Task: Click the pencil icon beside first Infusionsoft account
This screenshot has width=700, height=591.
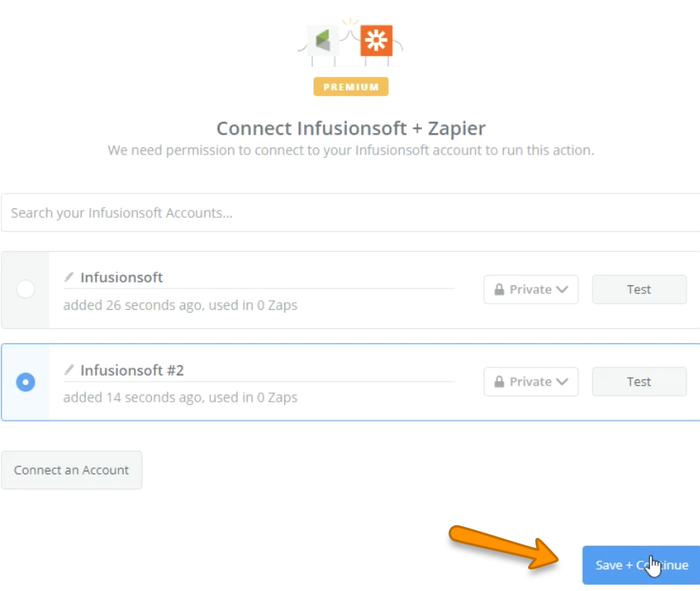Action: [x=69, y=277]
